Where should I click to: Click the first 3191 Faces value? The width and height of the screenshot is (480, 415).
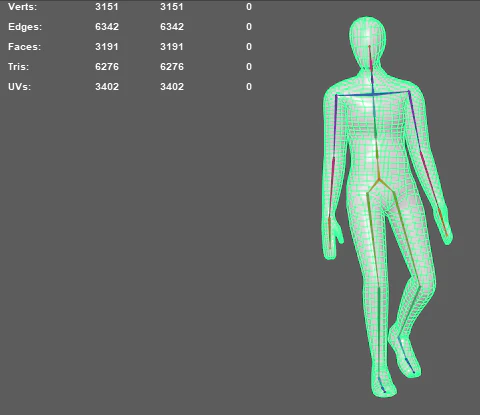tap(107, 47)
